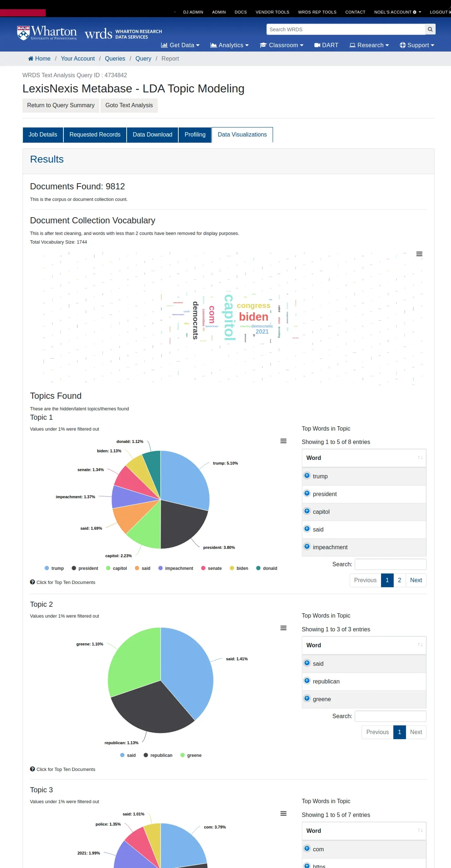Click Next in Topic 2 pagination

click(x=416, y=732)
